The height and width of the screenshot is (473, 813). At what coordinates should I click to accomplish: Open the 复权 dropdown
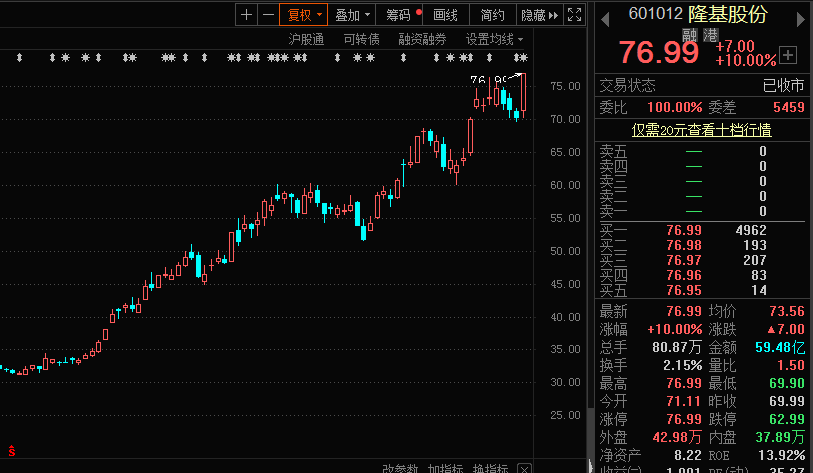coord(303,15)
